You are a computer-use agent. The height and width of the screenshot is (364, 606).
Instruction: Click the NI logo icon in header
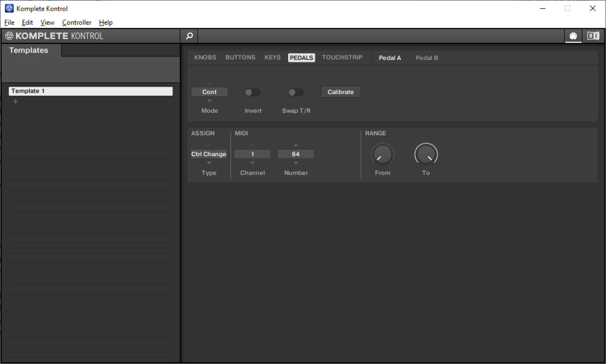pos(593,36)
